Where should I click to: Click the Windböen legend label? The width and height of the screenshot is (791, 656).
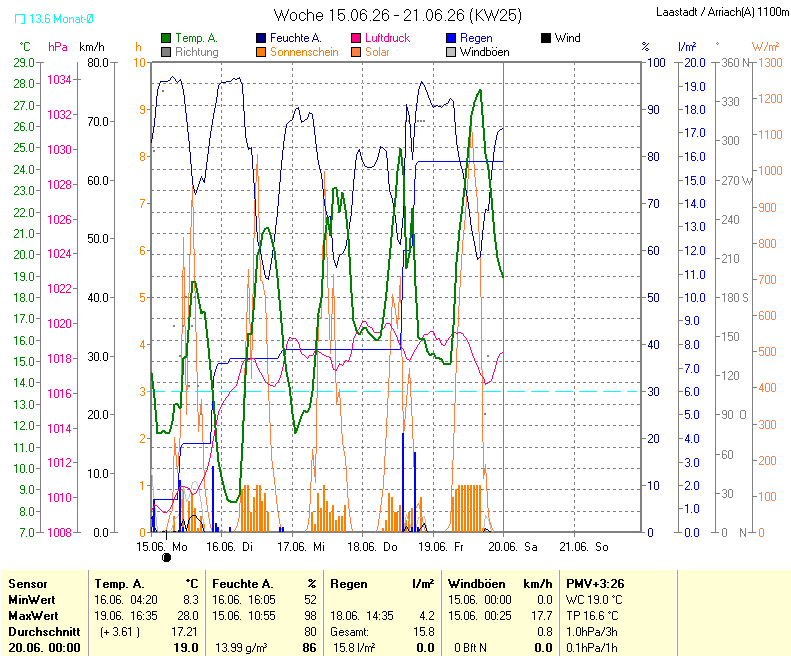[x=485, y=52]
